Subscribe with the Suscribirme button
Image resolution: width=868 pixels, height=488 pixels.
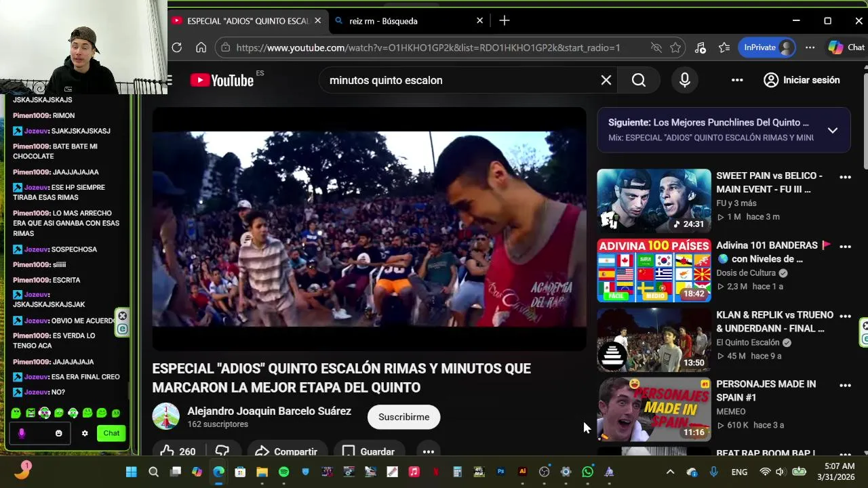click(x=403, y=417)
